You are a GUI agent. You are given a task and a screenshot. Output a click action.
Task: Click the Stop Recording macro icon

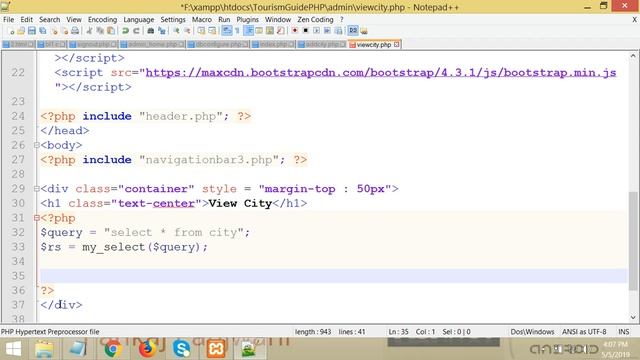coord(305,31)
